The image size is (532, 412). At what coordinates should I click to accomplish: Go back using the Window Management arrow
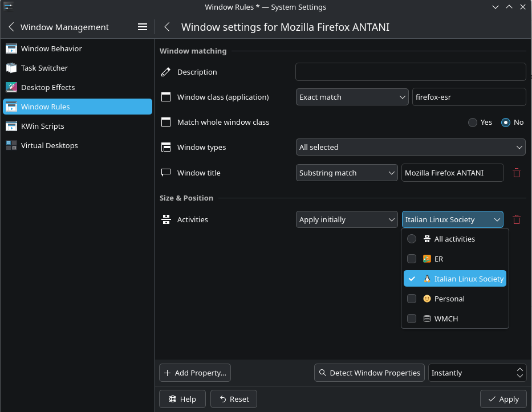[x=11, y=27]
